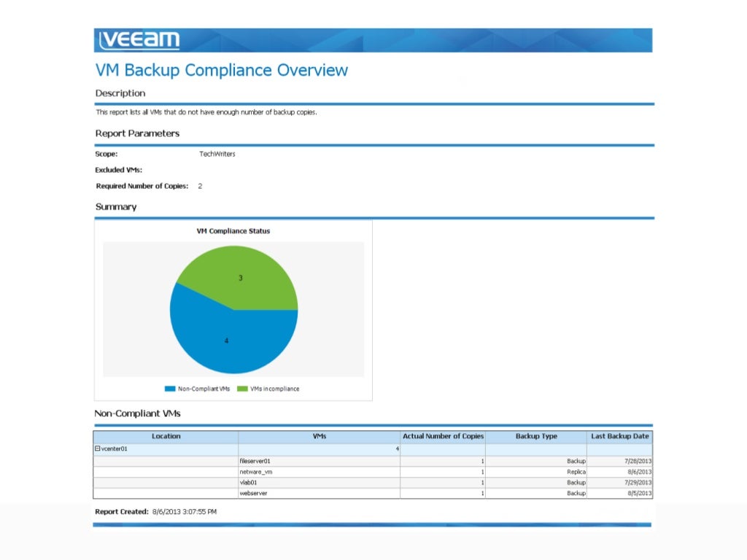Click the blue Non-Compliant VMs legend swatch
The height and width of the screenshot is (560, 747).
point(169,389)
